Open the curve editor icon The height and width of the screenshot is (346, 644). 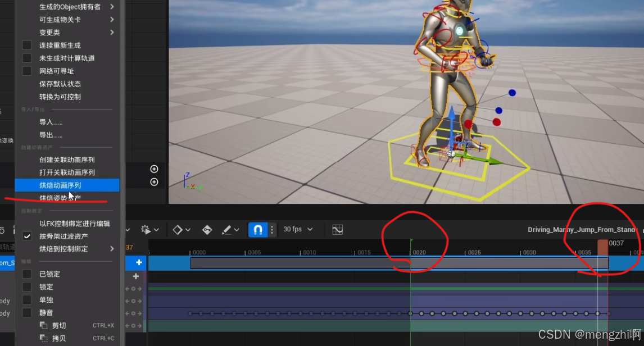[338, 230]
